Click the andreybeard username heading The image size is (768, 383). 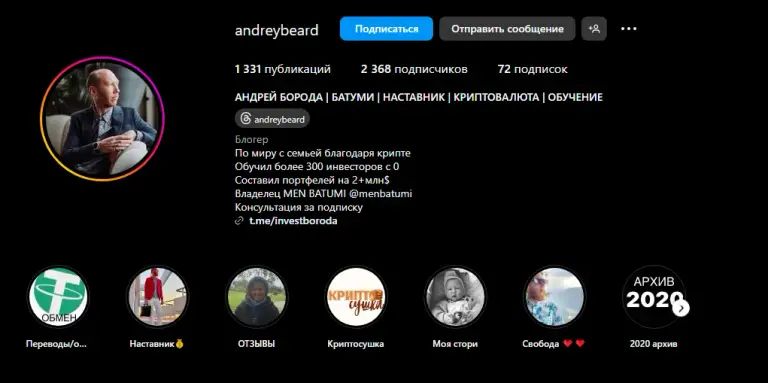(277, 30)
